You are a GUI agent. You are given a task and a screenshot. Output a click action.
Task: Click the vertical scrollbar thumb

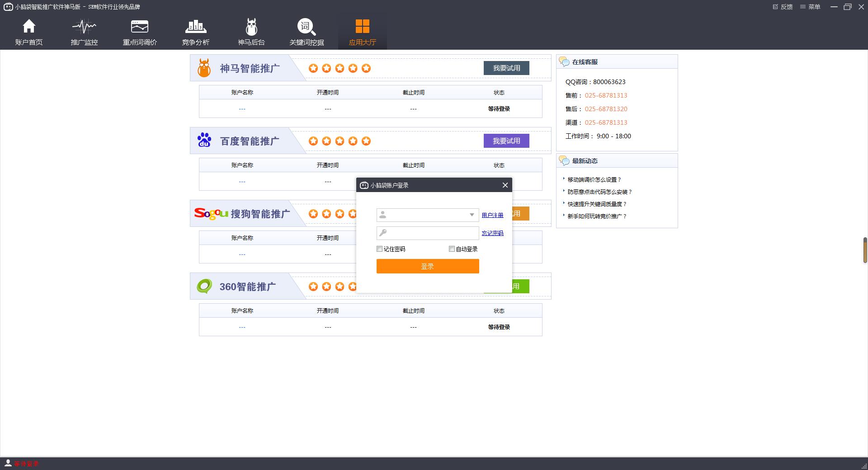[x=865, y=250]
